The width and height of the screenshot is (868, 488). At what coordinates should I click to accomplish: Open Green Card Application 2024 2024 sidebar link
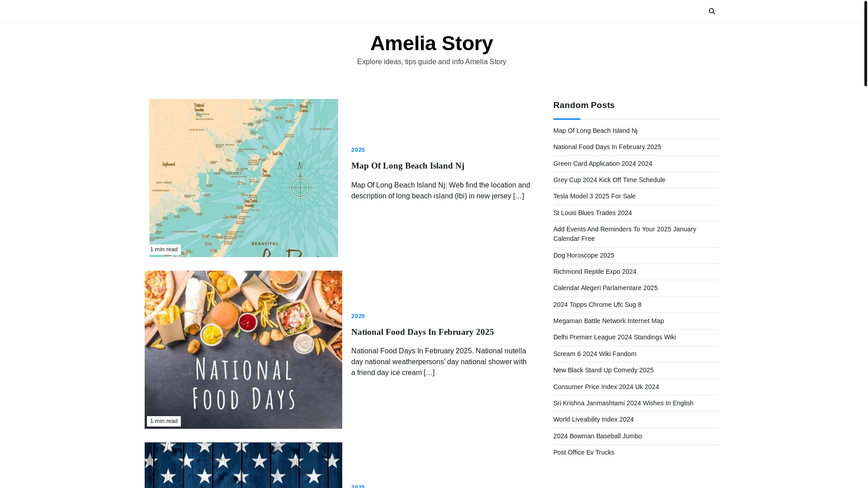[x=602, y=164]
